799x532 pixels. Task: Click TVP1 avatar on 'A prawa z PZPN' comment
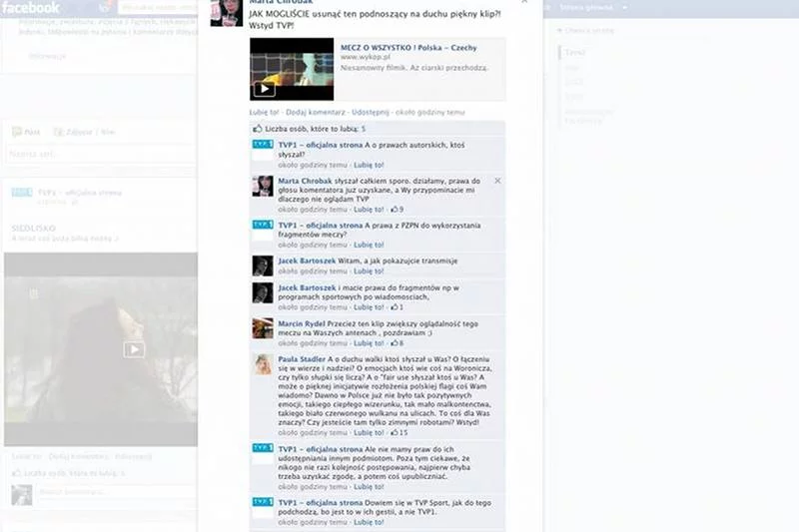point(263,231)
